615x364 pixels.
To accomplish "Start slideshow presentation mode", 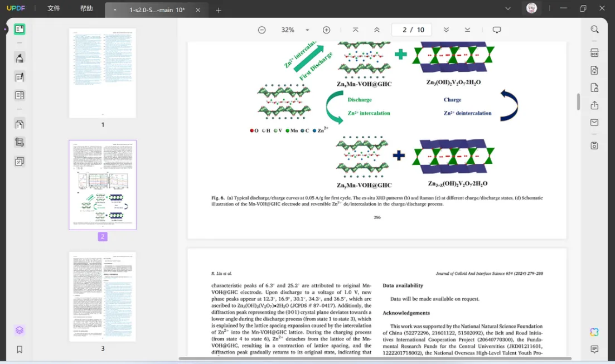I will (497, 30).
